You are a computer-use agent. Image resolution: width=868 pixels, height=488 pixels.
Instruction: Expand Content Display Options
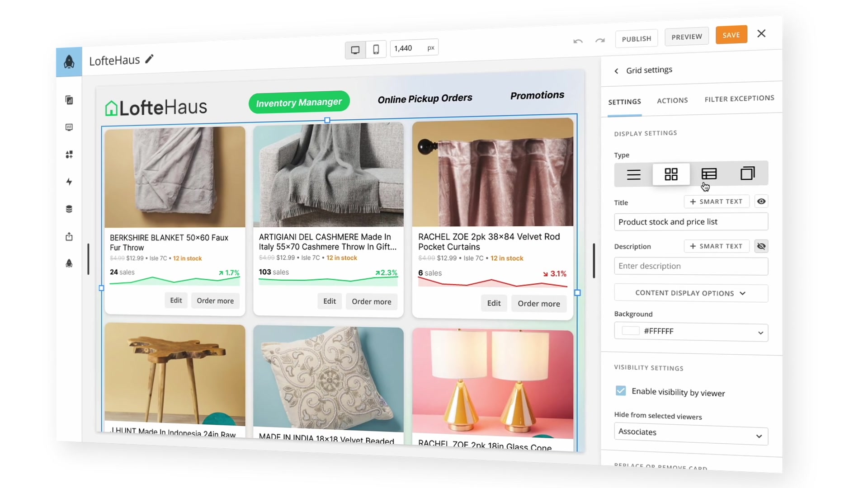691,293
